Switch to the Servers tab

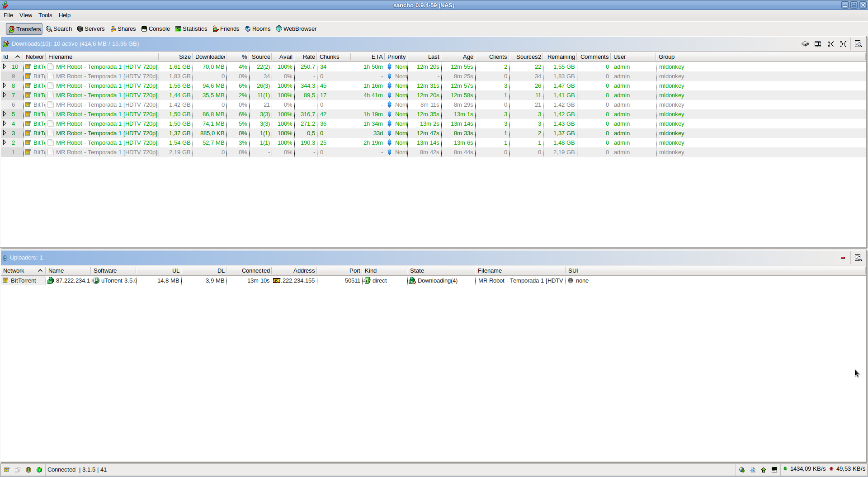[91, 28]
